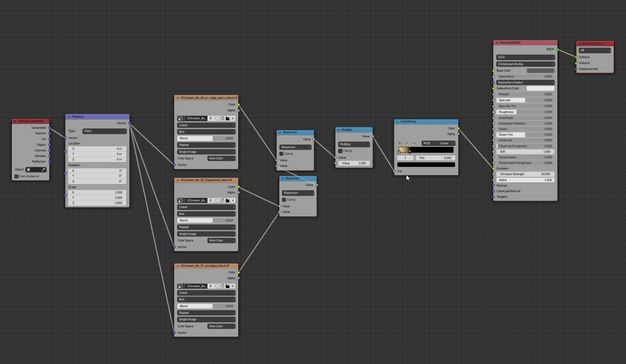The height and width of the screenshot is (364, 626).
Task: Click Multiply Value field 1.000
Action: tap(354, 163)
